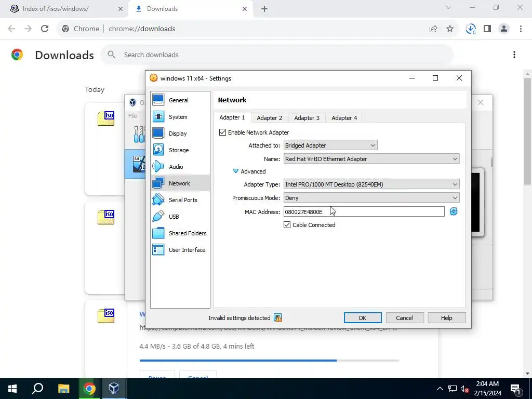Select Network settings category icon
The width and height of the screenshot is (532, 399).
coord(158,183)
